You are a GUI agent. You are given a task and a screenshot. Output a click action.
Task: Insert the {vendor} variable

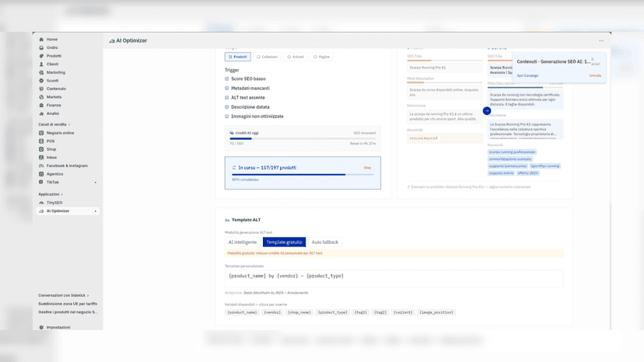[272, 312]
